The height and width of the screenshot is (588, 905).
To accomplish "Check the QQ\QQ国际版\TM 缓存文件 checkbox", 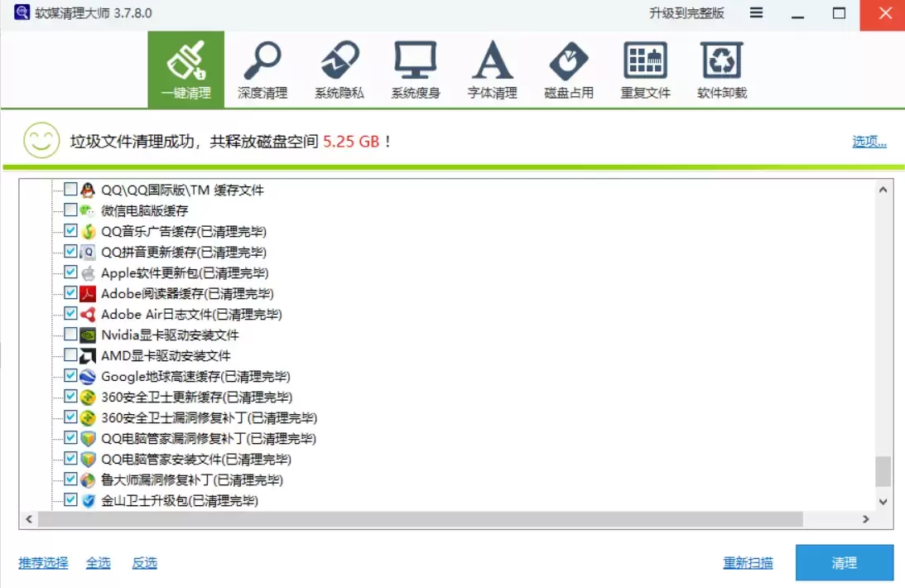I will click(70, 189).
